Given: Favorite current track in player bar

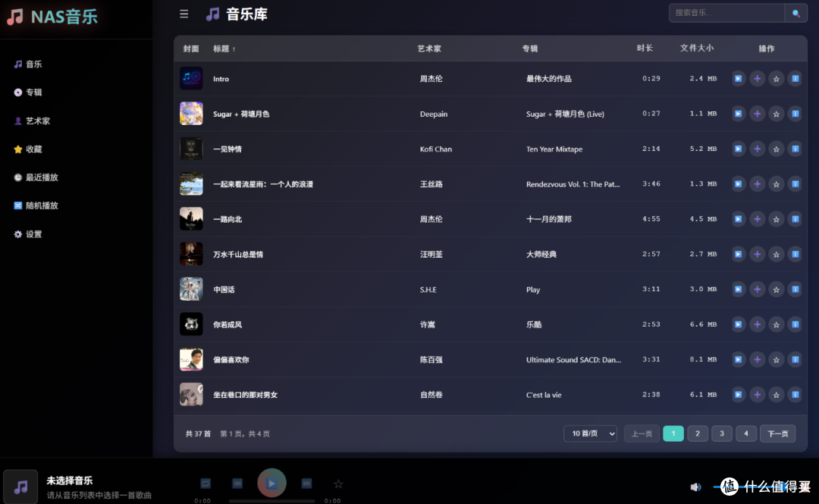Looking at the screenshot, I should [338, 484].
